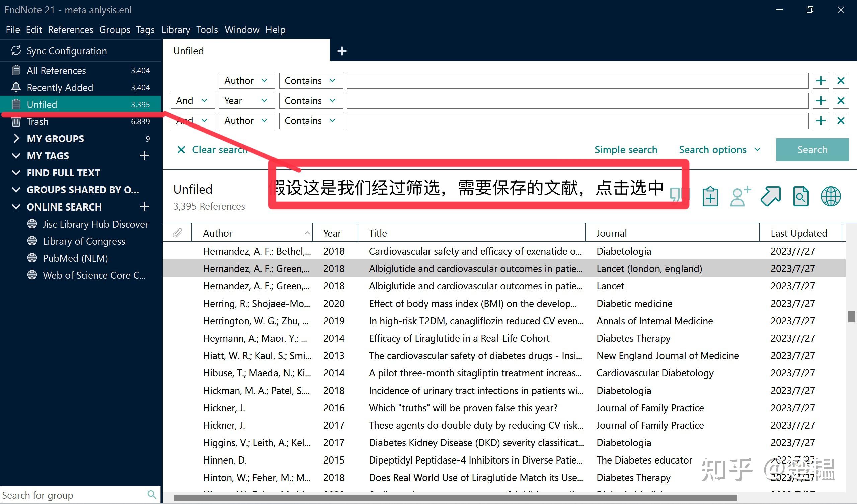This screenshot has height=504, width=857.
Task: Click the export arrow icon
Action: click(x=771, y=196)
